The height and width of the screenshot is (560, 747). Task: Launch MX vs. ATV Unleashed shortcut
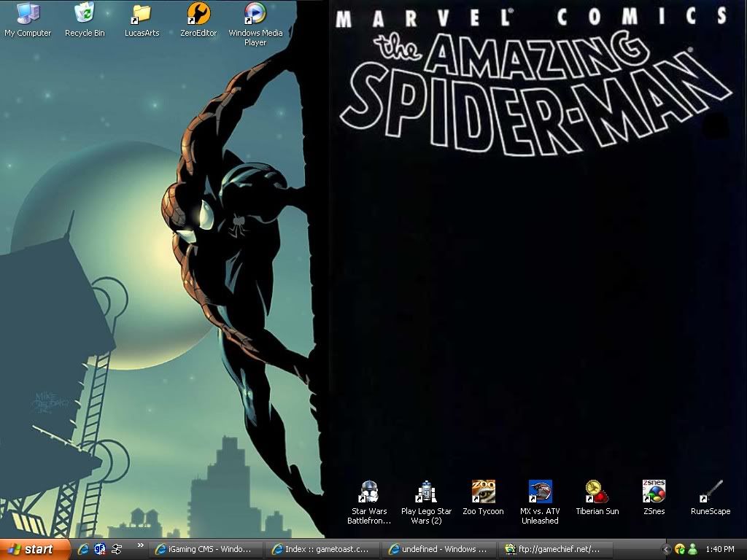coord(540,502)
